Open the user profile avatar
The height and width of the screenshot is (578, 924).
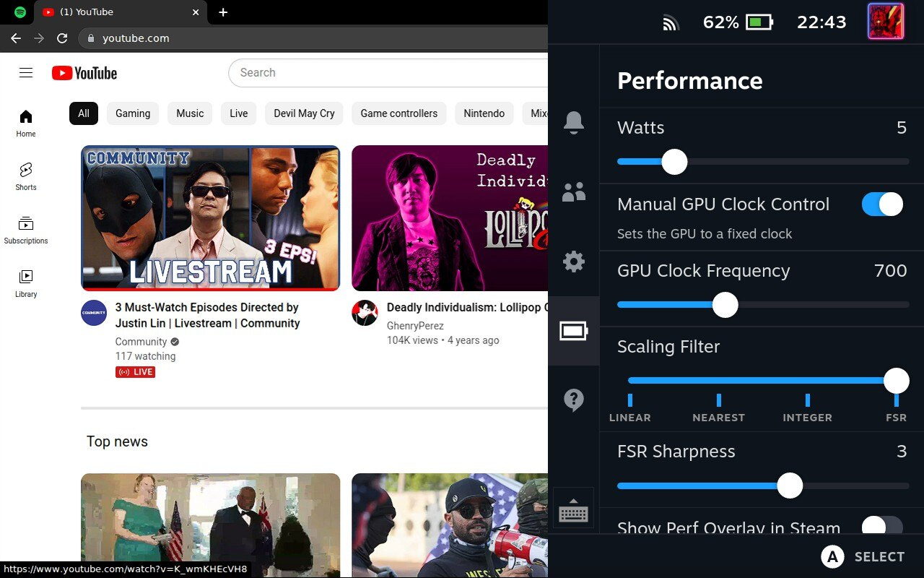point(886,22)
